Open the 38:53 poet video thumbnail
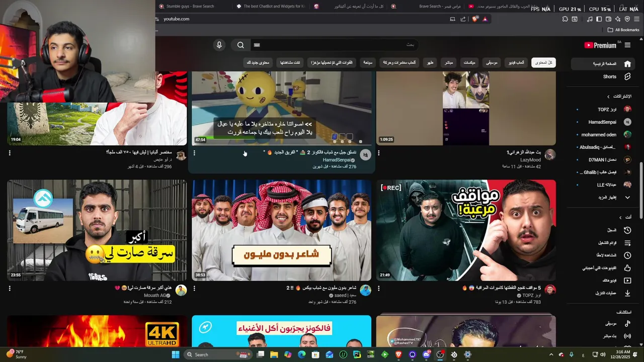 click(282, 230)
